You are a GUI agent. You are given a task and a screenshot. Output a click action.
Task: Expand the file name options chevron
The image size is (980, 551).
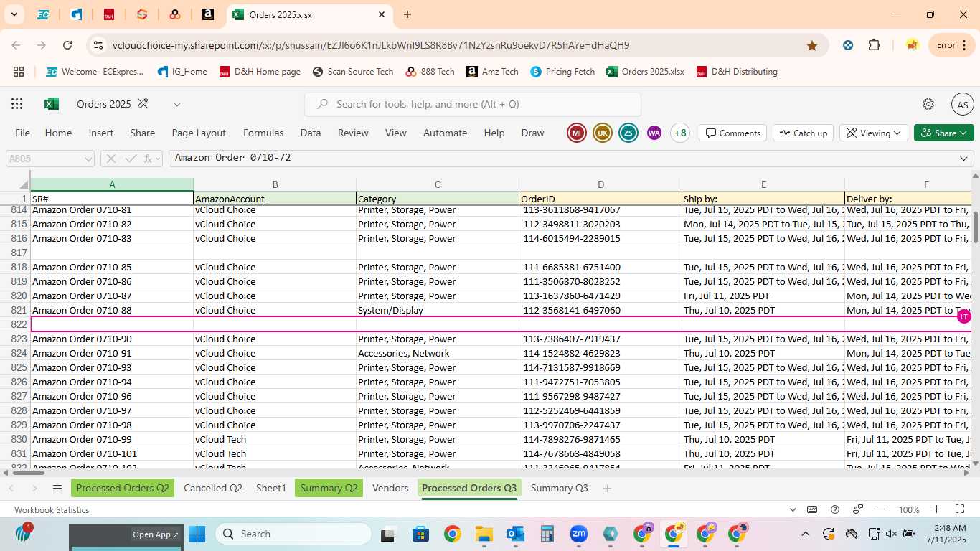[x=177, y=104]
